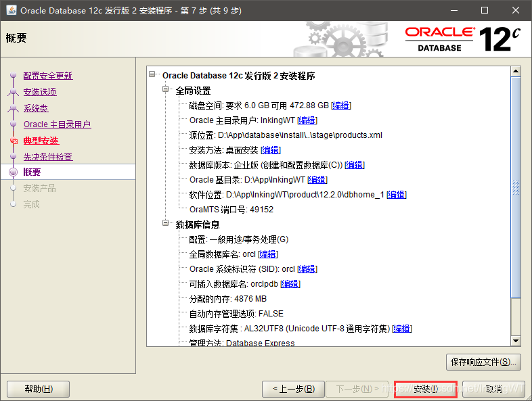Click the 概要 page heading
Screen dimensions: 532x401
point(16,38)
